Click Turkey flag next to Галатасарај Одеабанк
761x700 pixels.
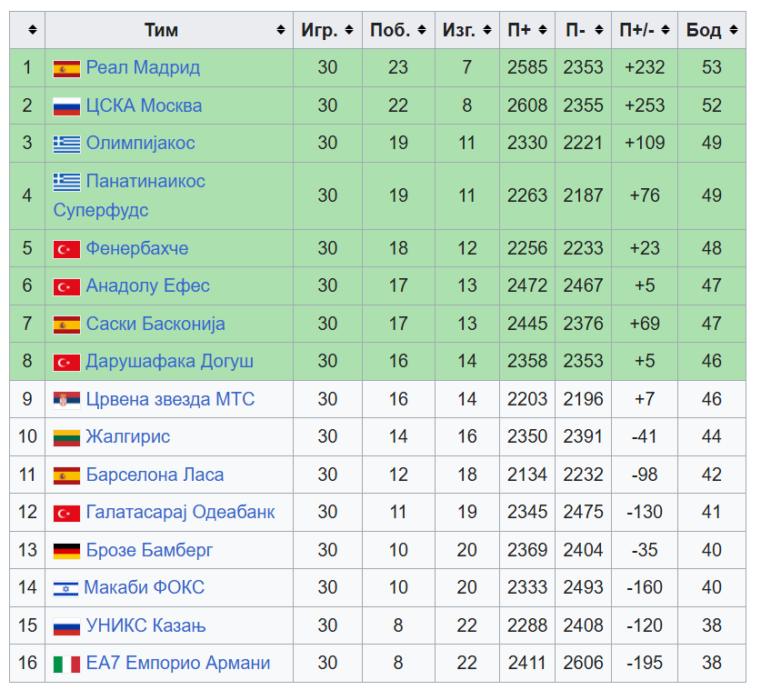click(66, 513)
